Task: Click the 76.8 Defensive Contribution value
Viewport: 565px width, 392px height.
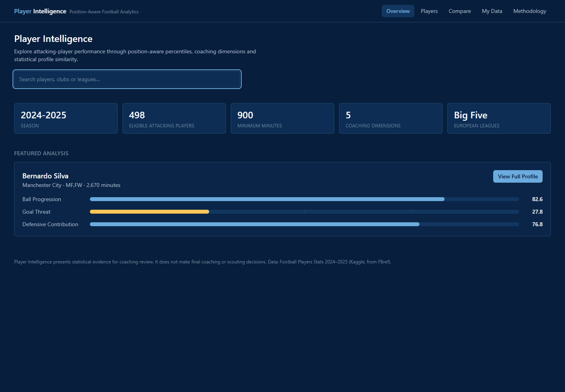Action: click(x=537, y=224)
